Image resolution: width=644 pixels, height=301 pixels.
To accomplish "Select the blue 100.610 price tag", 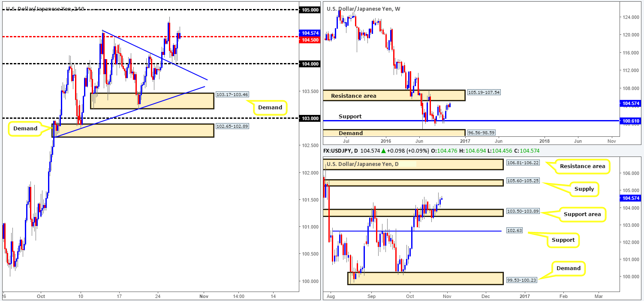I will [630, 121].
